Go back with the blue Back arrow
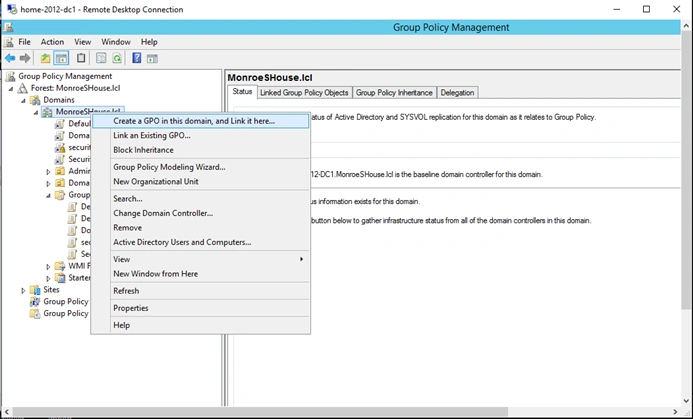This screenshot has height=419, width=693. 10,58
